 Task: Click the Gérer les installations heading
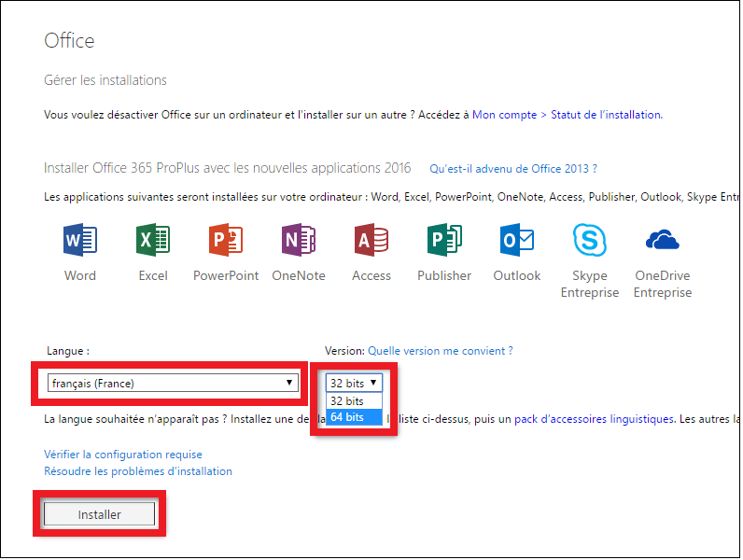[x=105, y=80]
